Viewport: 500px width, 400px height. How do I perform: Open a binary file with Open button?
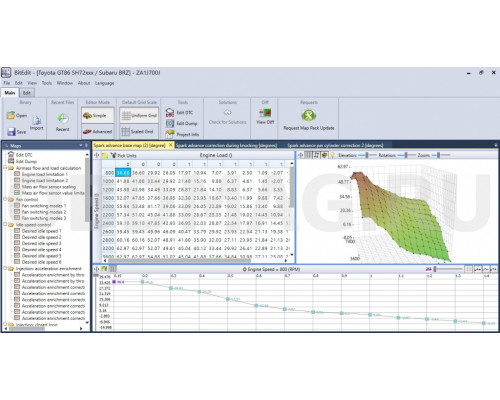pyautogui.click(x=17, y=115)
